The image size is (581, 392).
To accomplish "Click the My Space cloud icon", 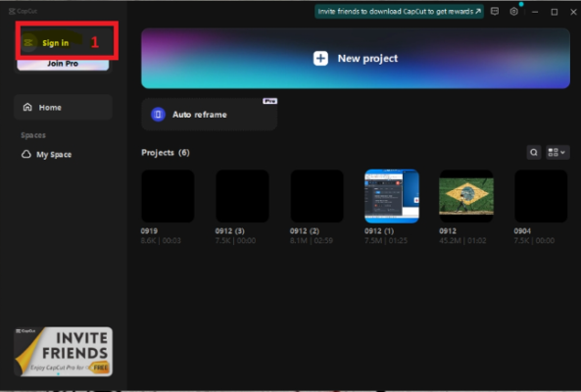I will tap(25, 154).
